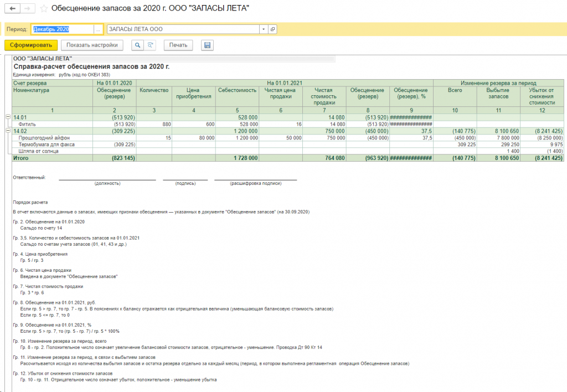This screenshot has width=567, height=392.
Task: Click the Период field with Декабрь 2020
Action: tap(62, 29)
